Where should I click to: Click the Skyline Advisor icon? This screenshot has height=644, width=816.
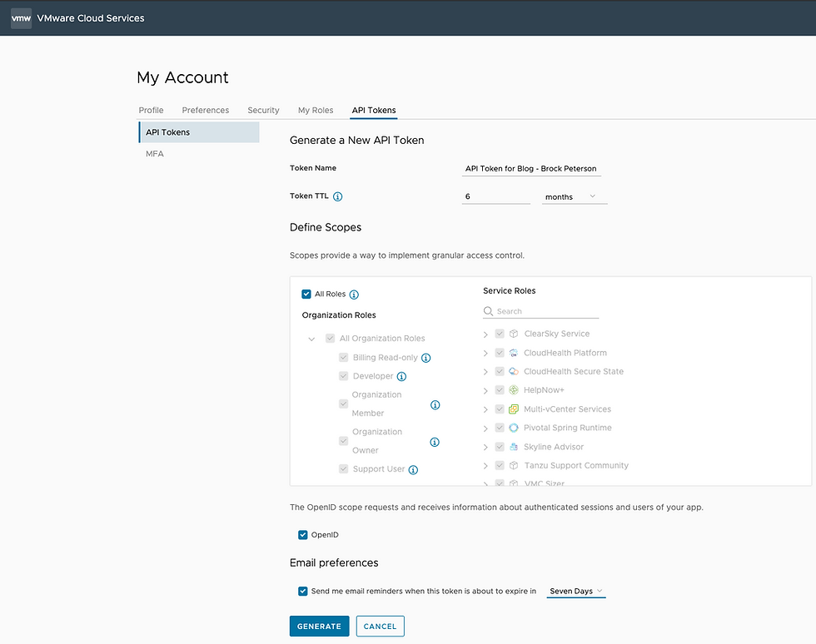tap(514, 447)
